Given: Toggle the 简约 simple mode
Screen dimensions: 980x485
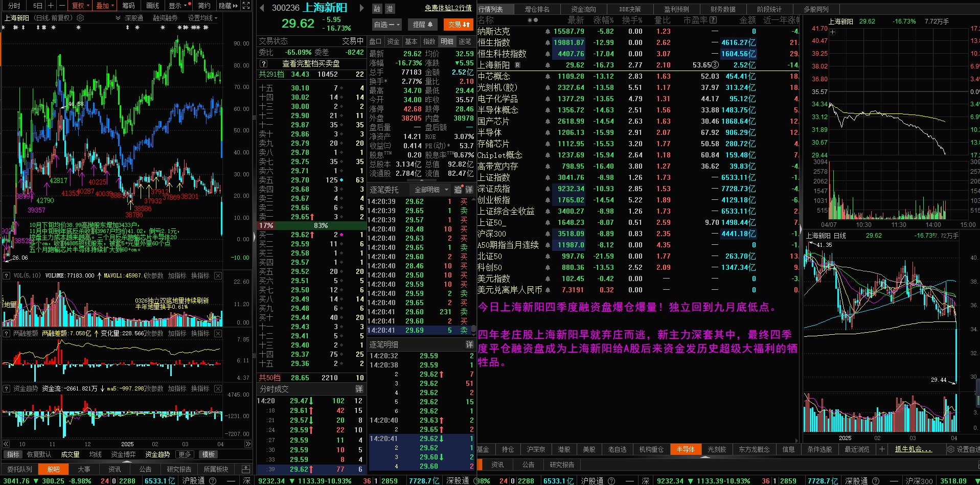Looking at the screenshot, I should click(204, 6).
